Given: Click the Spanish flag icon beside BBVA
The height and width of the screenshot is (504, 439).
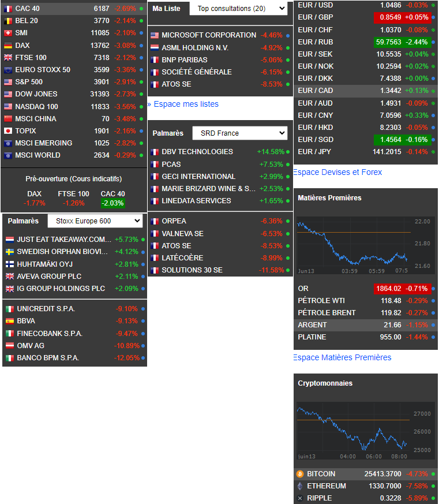Looking at the screenshot, I should (10, 321).
